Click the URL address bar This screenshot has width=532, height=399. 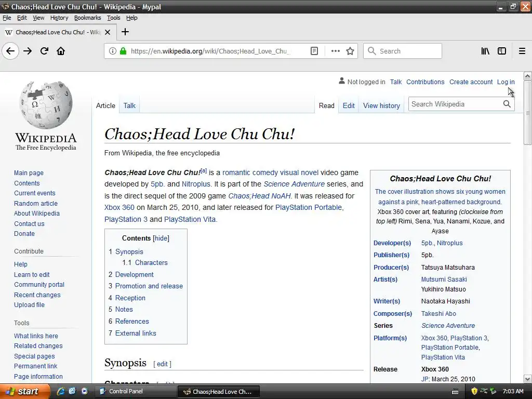point(210,51)
